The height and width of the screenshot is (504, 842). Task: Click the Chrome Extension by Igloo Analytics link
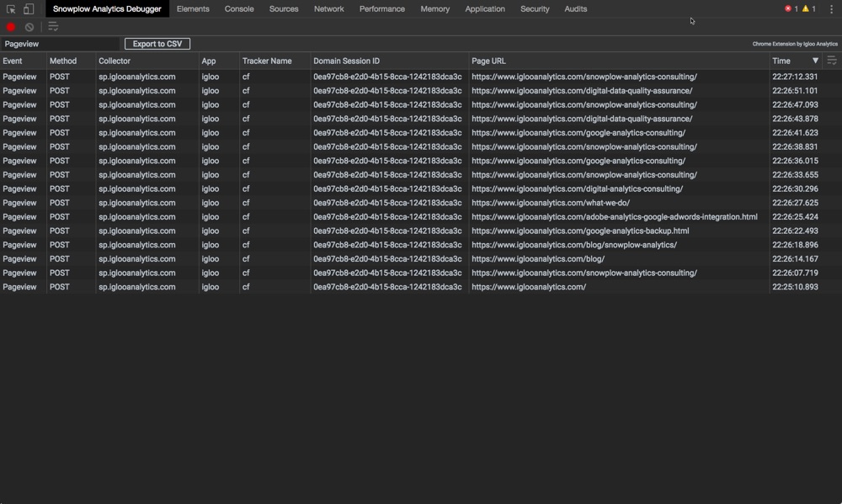[x=795, y=44]
